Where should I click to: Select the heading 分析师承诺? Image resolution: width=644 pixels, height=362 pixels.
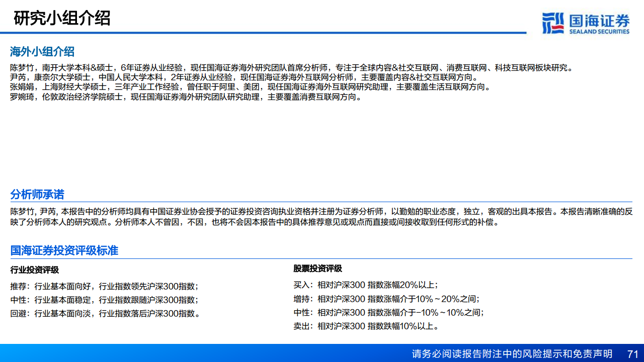point(37,195)
